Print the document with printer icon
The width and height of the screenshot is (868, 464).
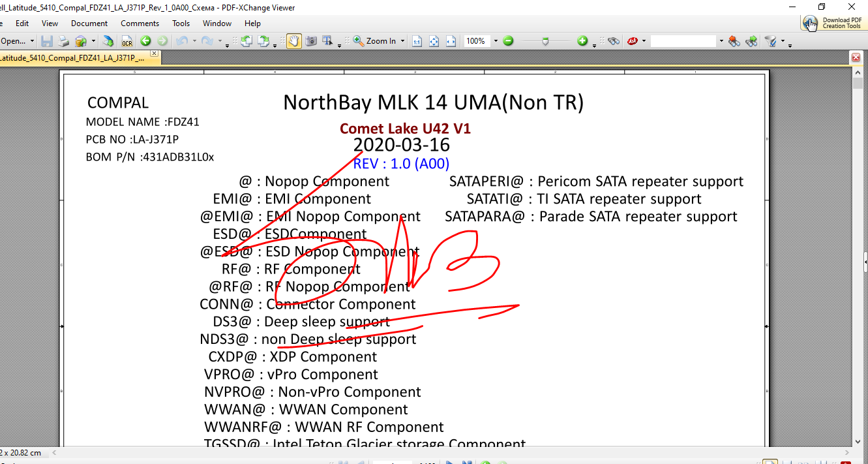(x=64, y=41)
